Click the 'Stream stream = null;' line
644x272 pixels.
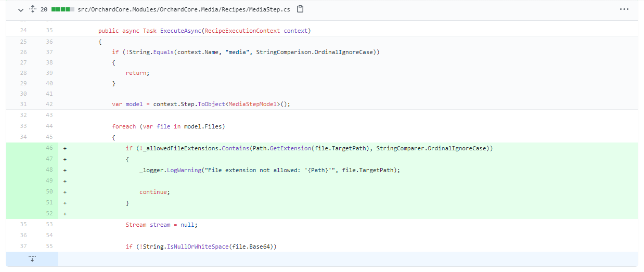coord(162,225)
